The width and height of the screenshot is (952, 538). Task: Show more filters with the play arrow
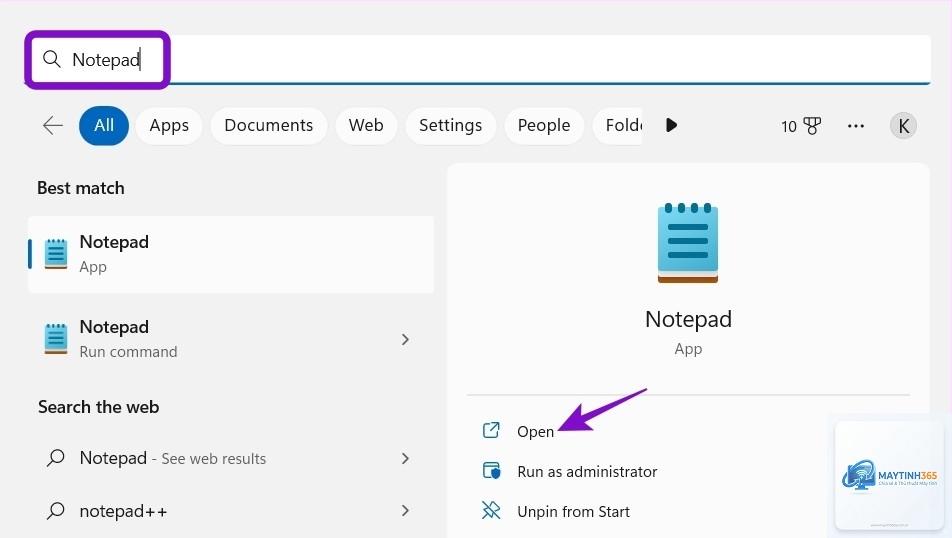pos(671,126)
